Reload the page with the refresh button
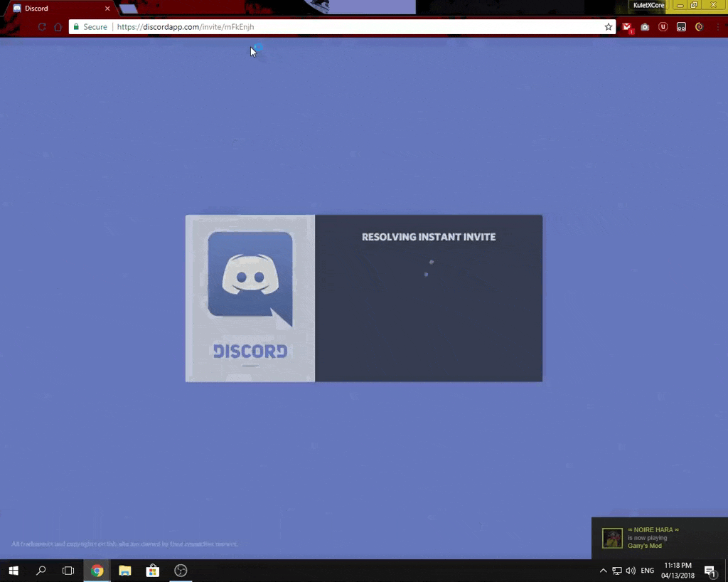This screenshot has width=728, height=582. pos(42,27)
